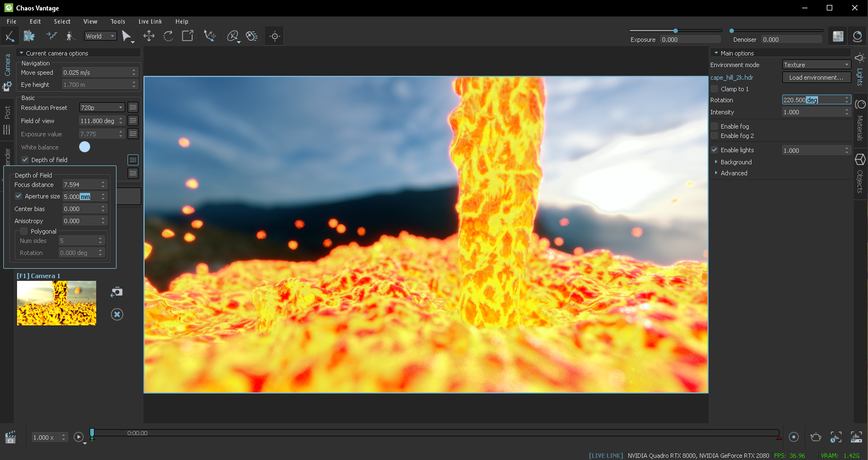Play the animation timeline
868x460 pixels.
[79, 437]
